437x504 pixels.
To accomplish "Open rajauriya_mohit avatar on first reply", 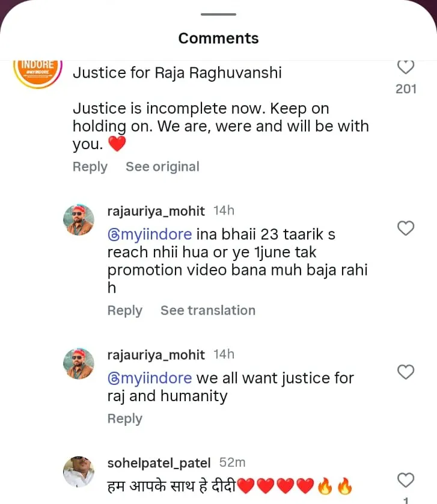I will (79, 220).
